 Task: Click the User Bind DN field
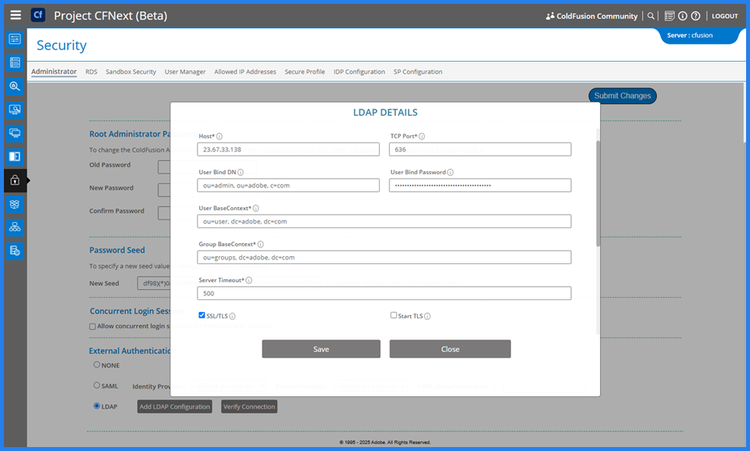(x=288, y=185)
